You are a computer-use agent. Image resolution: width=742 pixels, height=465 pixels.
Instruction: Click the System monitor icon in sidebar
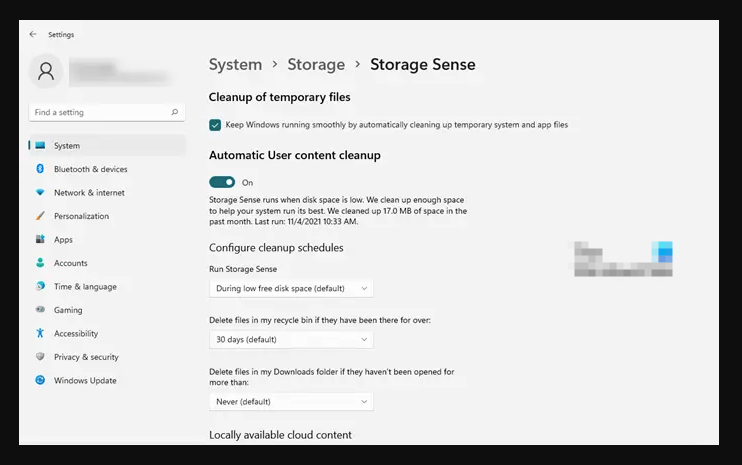point(40,145)
